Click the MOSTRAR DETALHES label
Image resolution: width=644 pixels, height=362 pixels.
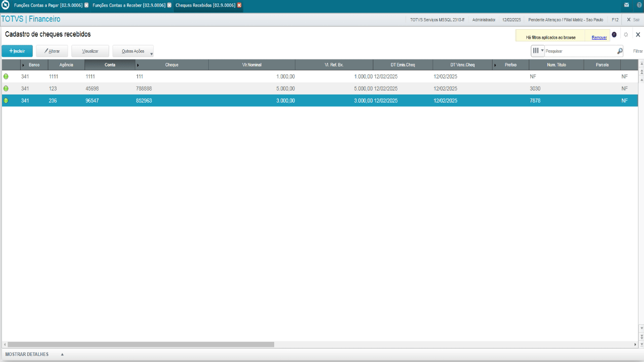click(x=27, y=354)
